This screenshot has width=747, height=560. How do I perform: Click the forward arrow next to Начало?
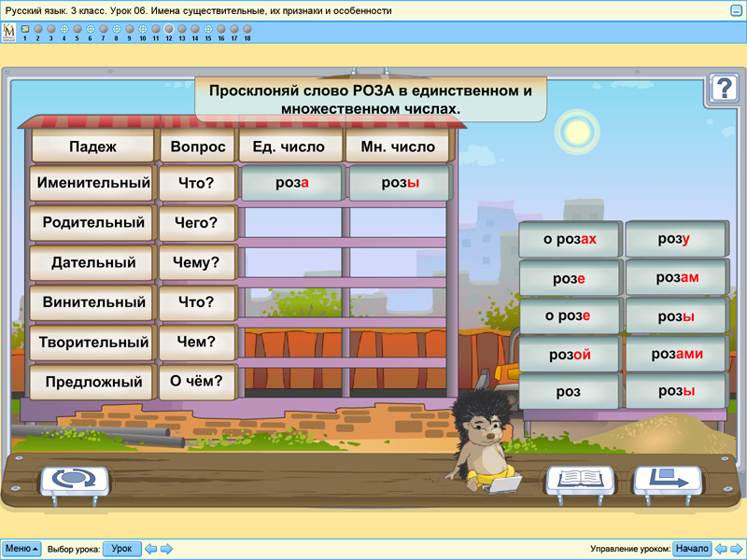[736, 549]
